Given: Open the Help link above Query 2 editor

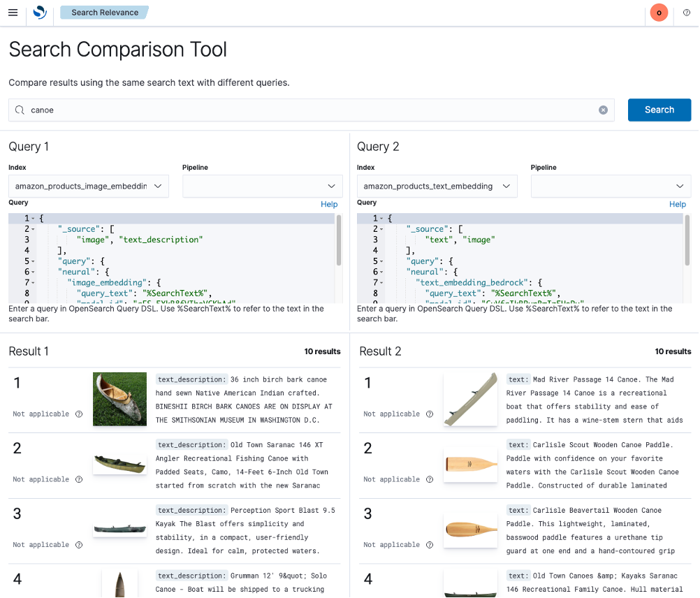Looking at the screenshot, I should pos(678,204).
